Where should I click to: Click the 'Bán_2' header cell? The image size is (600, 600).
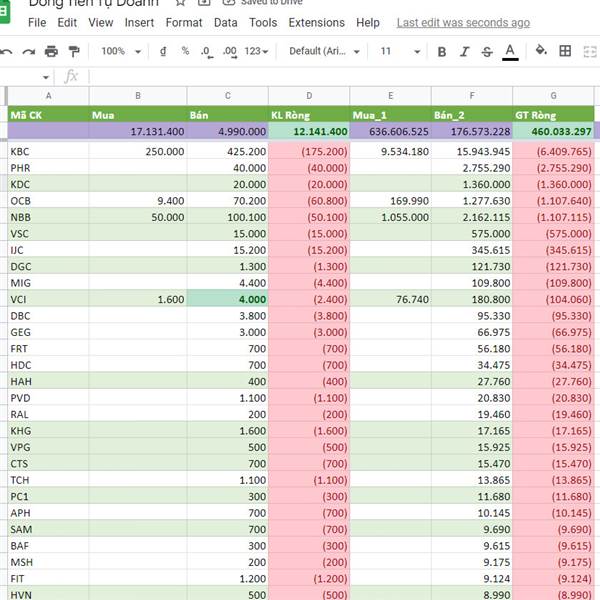tap(472, 115)
